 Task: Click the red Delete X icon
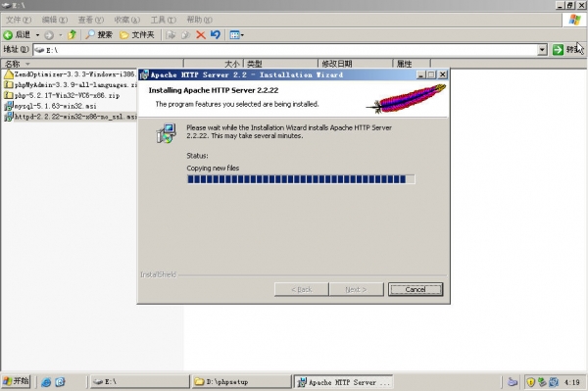click(x=201, y=35)
